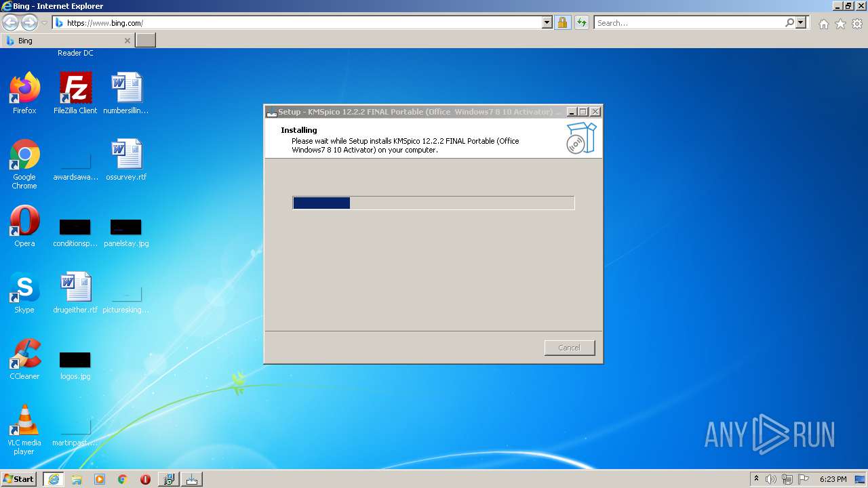Click the Setup window title bar icon
868x488 pixels.
tap(272, 112)
